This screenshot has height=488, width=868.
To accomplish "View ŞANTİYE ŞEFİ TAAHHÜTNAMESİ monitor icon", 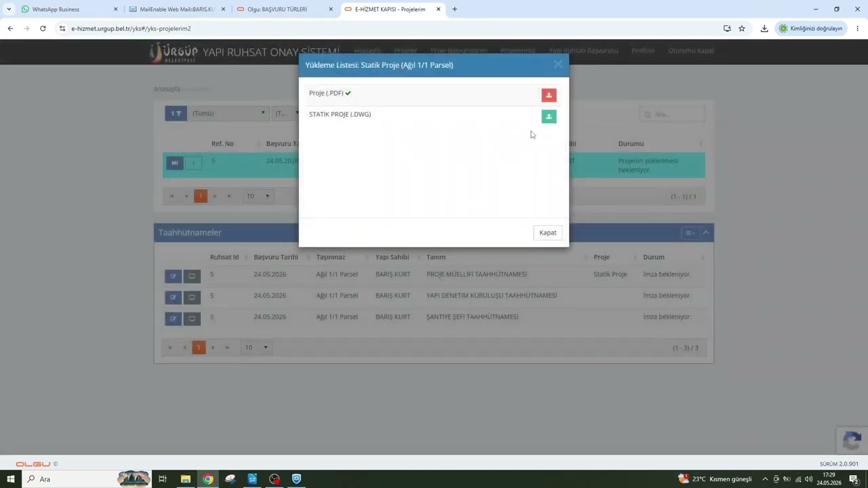I will click(192, 319).
